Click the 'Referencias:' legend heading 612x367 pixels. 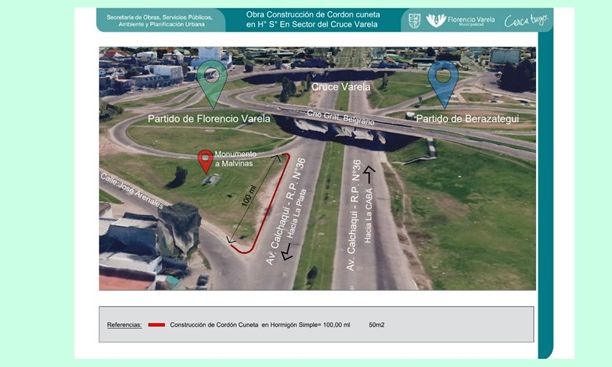(124, 325)
